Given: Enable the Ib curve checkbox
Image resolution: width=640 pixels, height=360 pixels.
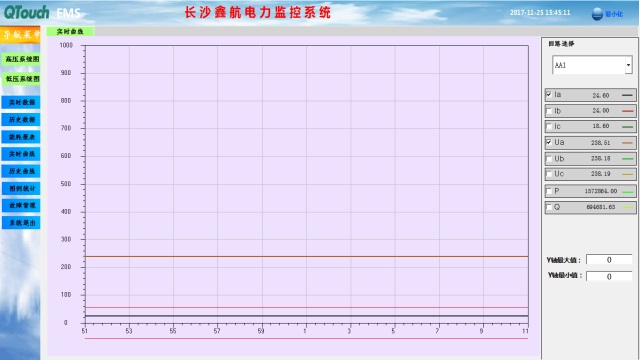Looking at the screenshot, I should [x=549, y=111].
